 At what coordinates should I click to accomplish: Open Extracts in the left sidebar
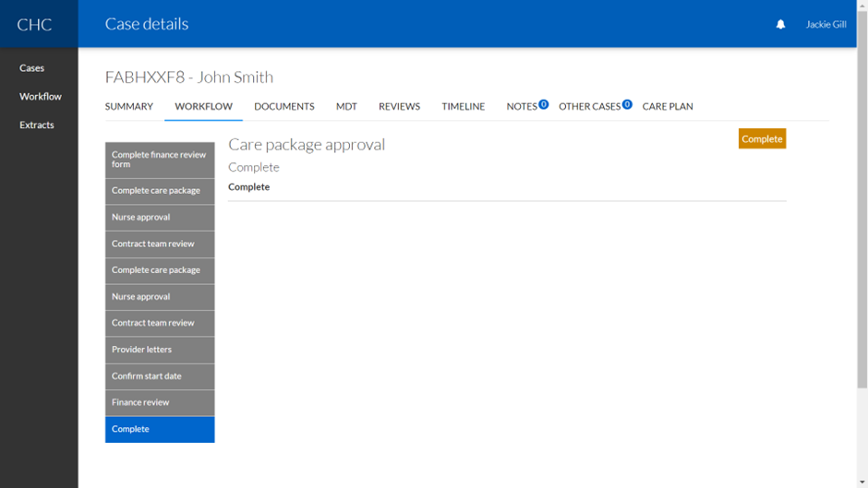37,125
